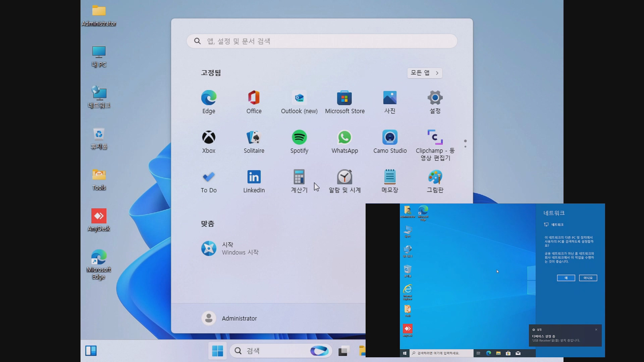Select Microsoft Edge icon in the inset Windows 10 desktop
Viewport: 644px width, 362px height.
pyautogui.click(x=423, y=213)
